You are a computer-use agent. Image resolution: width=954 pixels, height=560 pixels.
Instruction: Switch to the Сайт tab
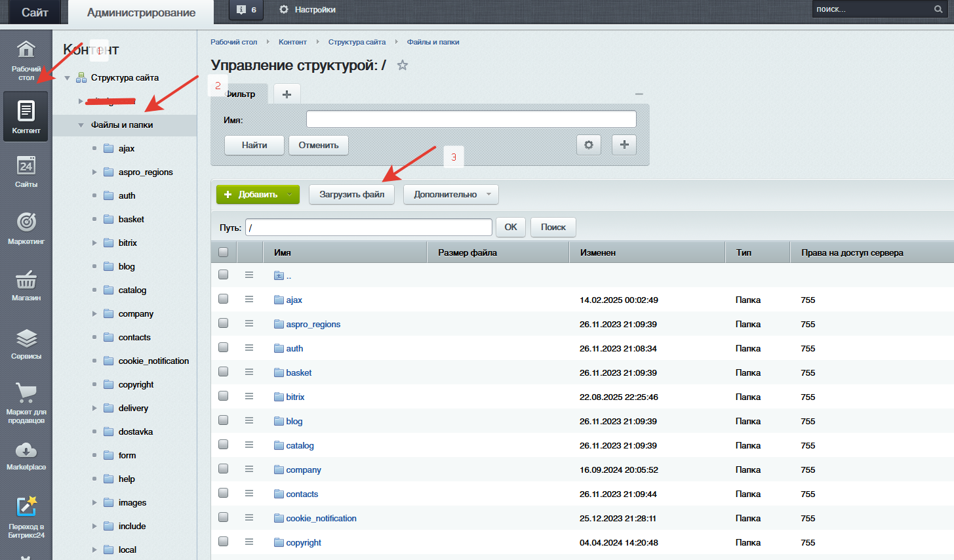(x=35, y=12)
